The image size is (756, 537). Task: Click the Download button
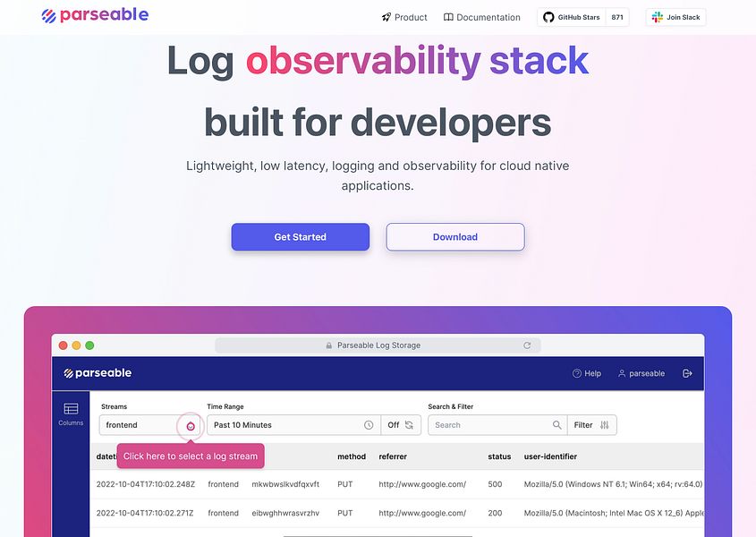pos(455,237)
